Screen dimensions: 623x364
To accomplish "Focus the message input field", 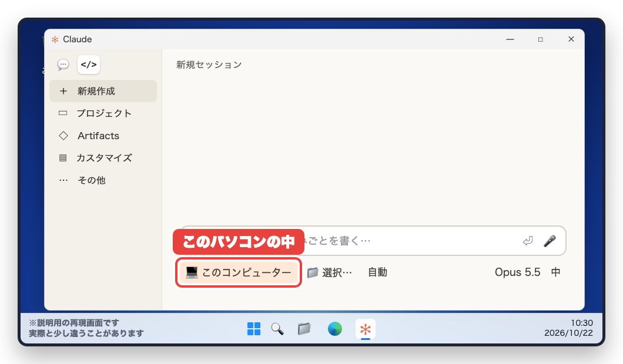I will tap(373, 241).
